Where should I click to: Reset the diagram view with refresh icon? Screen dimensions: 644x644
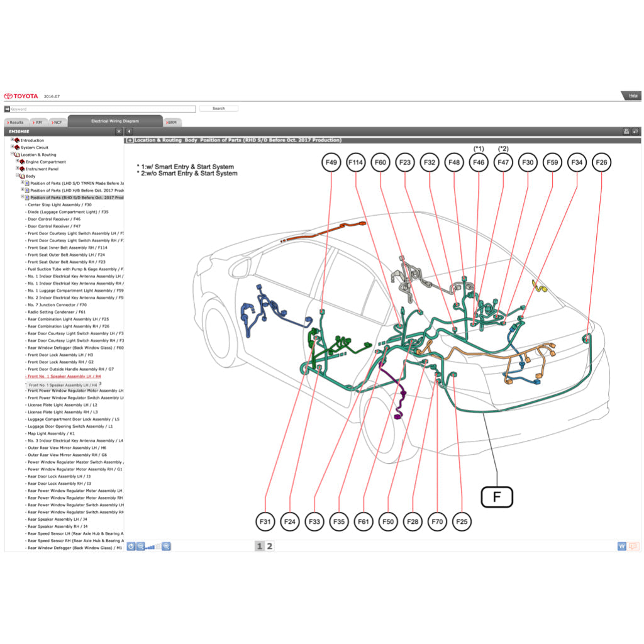[131, 546]
